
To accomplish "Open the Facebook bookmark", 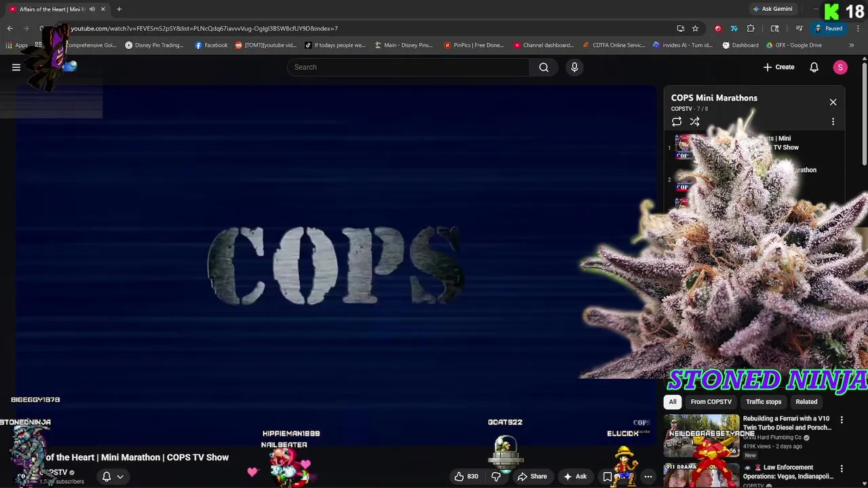I will point(211,45).
